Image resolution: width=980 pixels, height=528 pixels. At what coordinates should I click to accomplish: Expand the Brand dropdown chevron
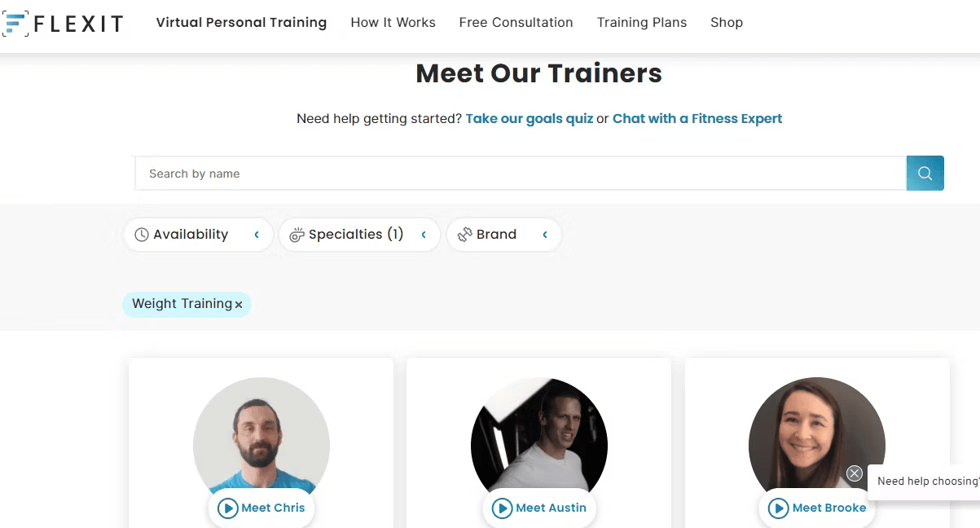(x=545, y=235)
